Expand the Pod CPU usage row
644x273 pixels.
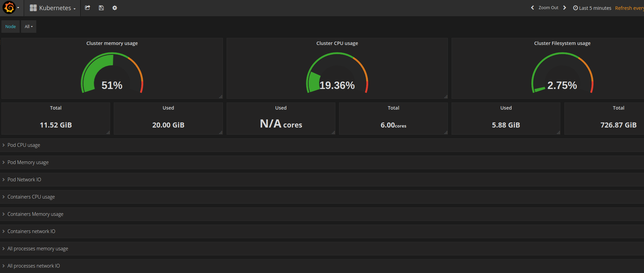pos(322,145)
